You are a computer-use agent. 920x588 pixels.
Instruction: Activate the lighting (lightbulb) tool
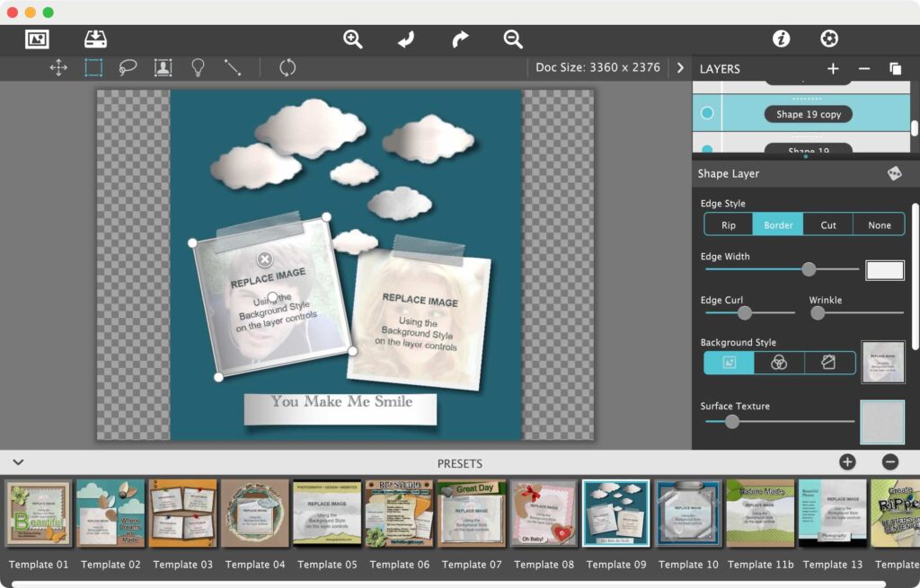coord(197,67)
